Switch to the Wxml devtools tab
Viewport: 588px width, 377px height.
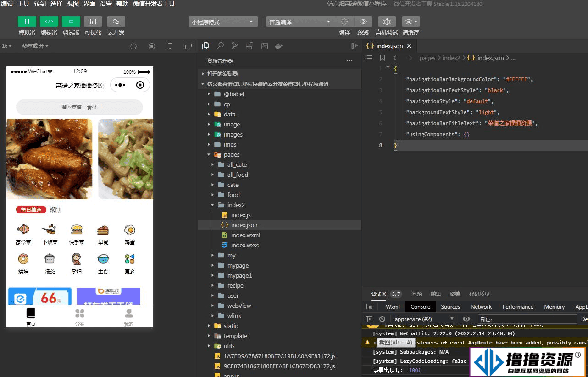point(393,307)
